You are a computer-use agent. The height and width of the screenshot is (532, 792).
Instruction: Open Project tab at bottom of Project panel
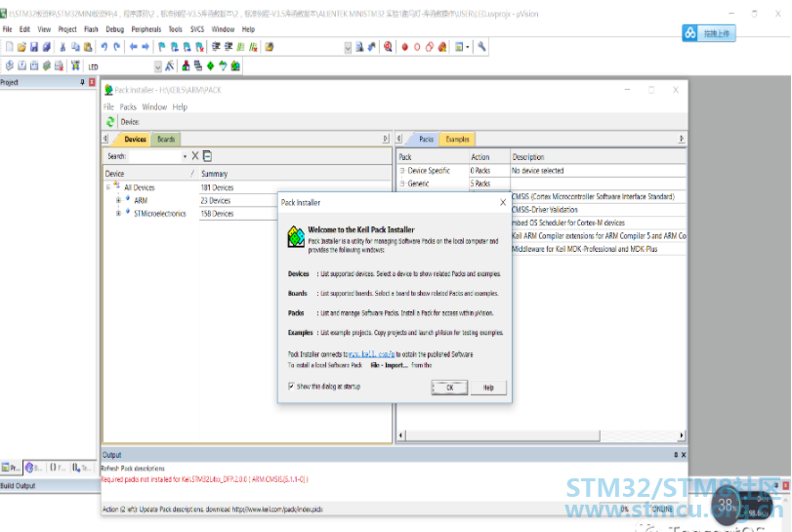click(x=11, y=468)
